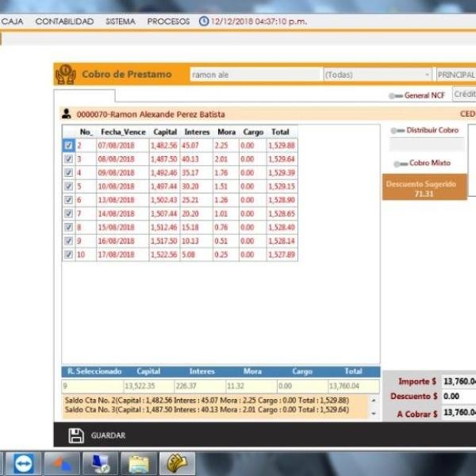Uncheck installment No. 4 checkbox
Screen dimensions: 476x476
(x=68, y=173)
